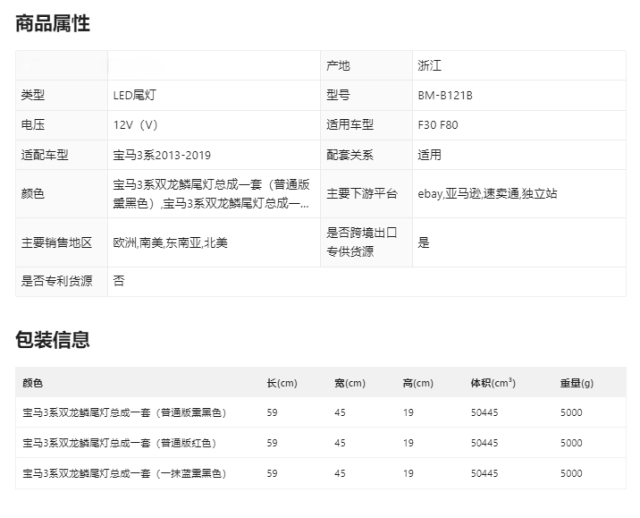Click the 商品属性 section heading
Viewport: 640px width, 518px height.
52,24
